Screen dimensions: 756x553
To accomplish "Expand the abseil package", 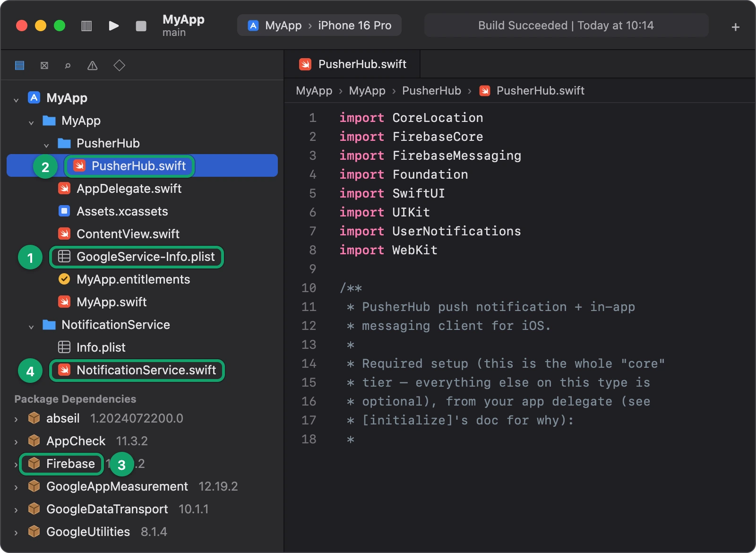I will [16, 419].
